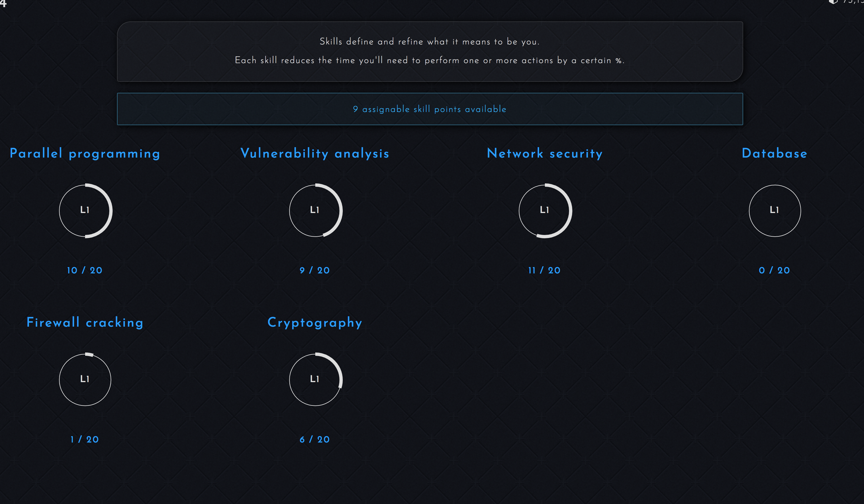Click the 6 / 20 Cryptography progress counter
The width and height of the screenshot is (864, 504).
coord(315,439)
